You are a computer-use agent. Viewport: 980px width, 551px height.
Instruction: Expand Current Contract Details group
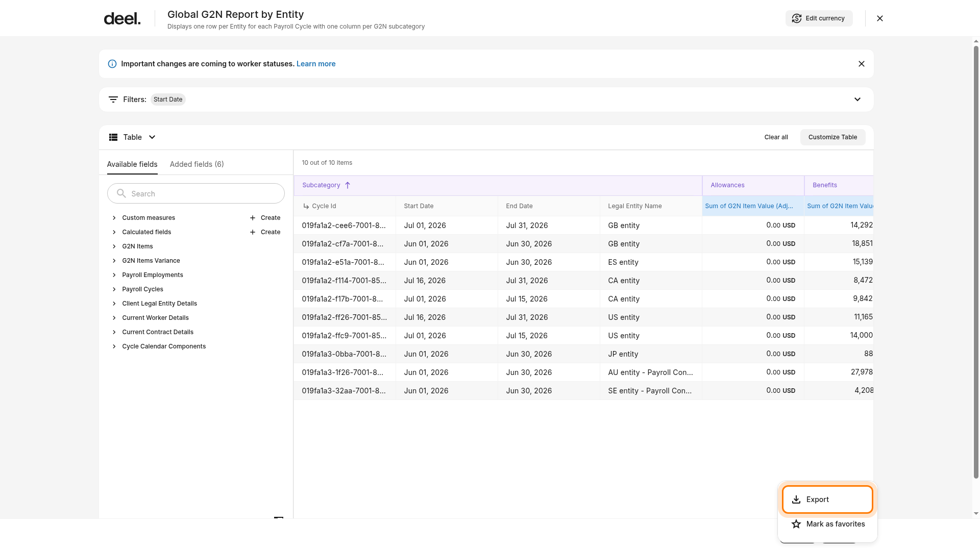(x=114, y=332)
